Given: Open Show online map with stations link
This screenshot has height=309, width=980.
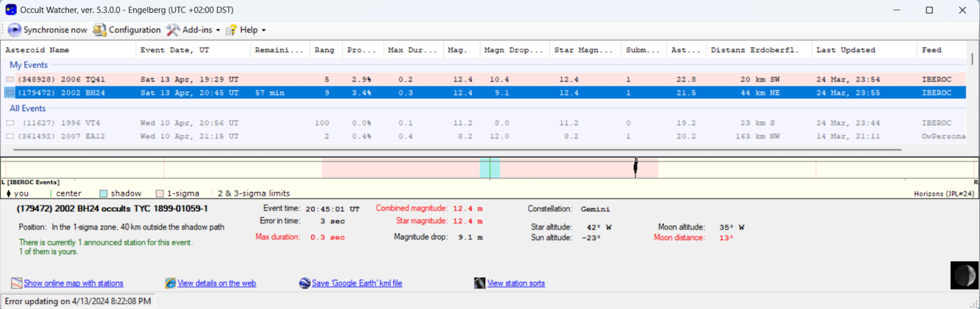Looking at the screenshot, I should click(x=74, y=283).
